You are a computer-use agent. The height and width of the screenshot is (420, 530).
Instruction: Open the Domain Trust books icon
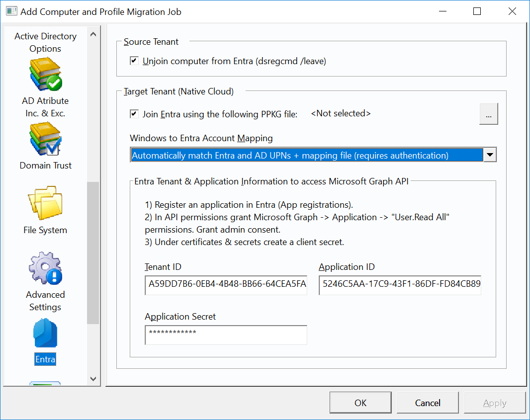click(x=46, y=139)
